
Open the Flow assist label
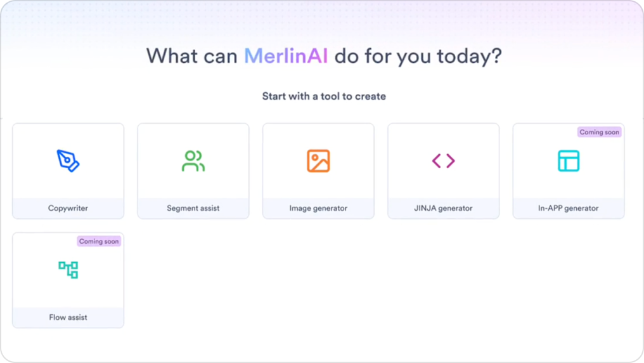(68, 317)
